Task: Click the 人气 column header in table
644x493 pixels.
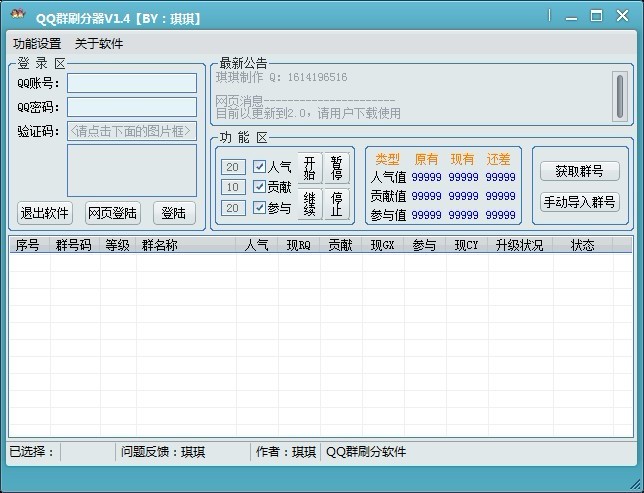Action: click(257, 245)
